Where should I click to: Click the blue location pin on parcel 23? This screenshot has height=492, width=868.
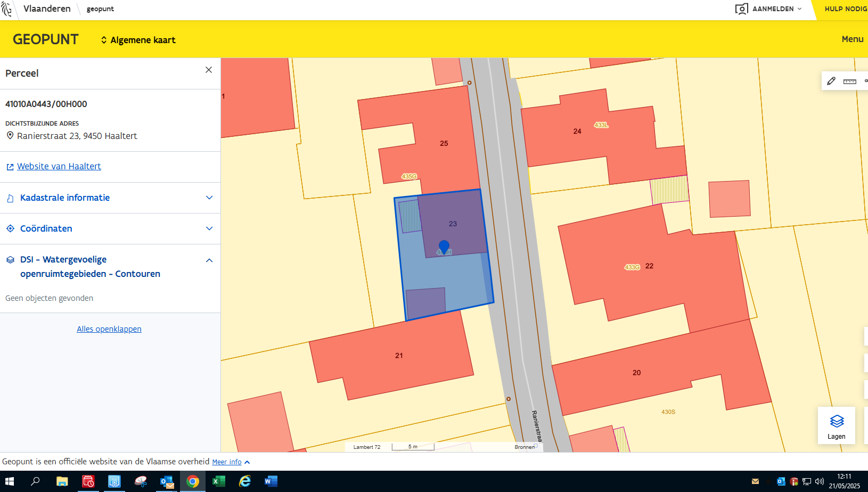pyautogui.click(x=444, y=247)
